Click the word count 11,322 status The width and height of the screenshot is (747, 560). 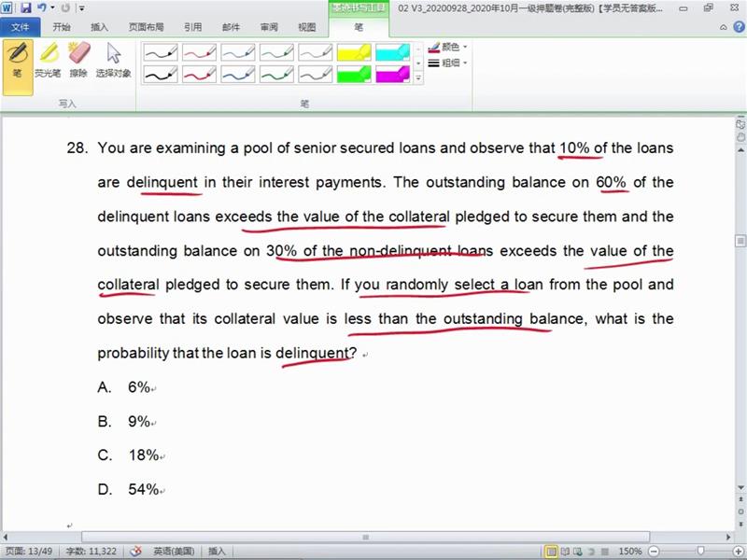click(x=91, y=552)
